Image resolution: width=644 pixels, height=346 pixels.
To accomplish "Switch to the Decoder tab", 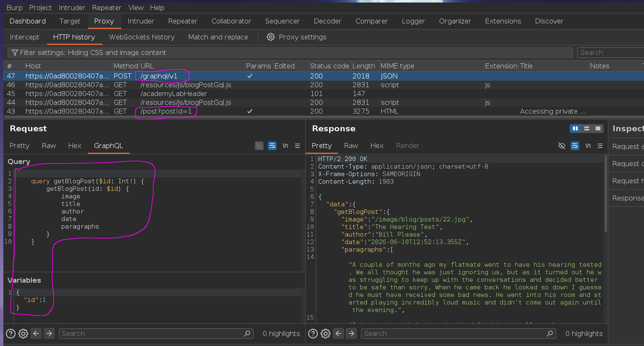I will [327, 21].
